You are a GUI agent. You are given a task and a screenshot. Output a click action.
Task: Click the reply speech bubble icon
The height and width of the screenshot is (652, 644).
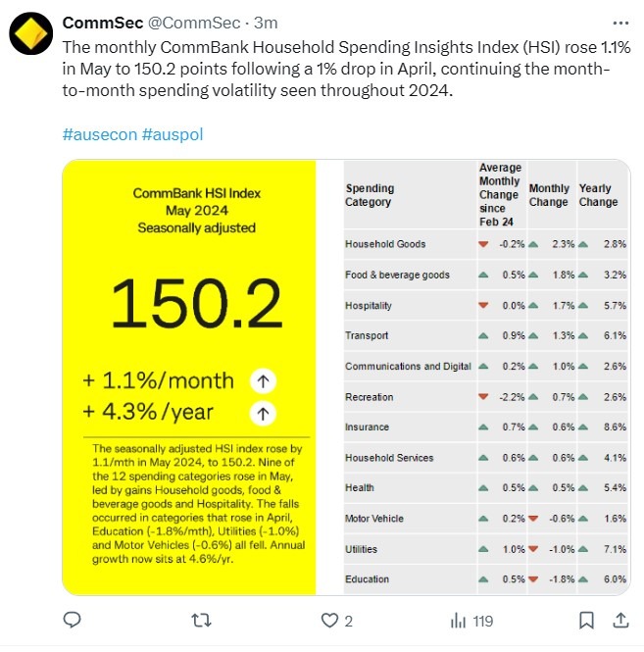pos(72,620)
